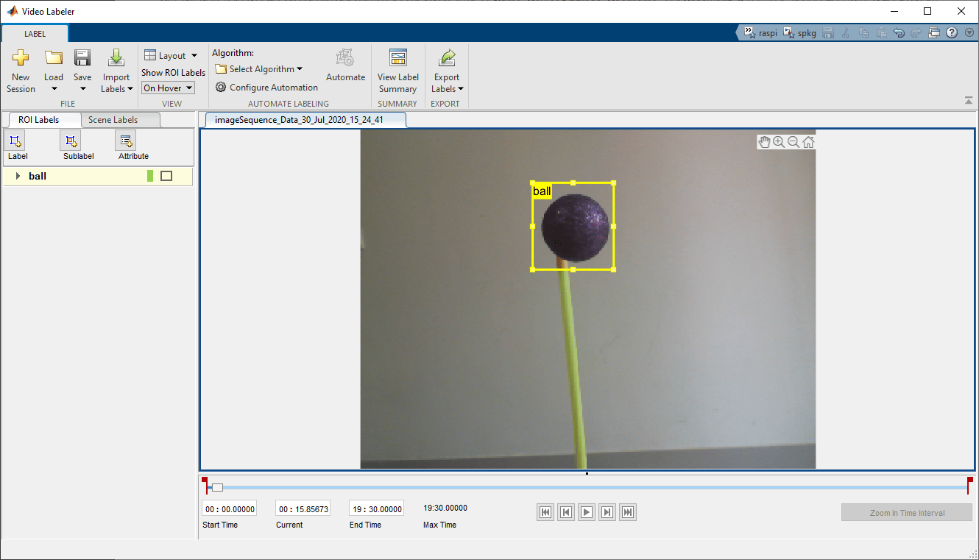979x560 pixels.
Task: Expand the ball label tree item
Action: pyautogui.click(x=18, y=176)
